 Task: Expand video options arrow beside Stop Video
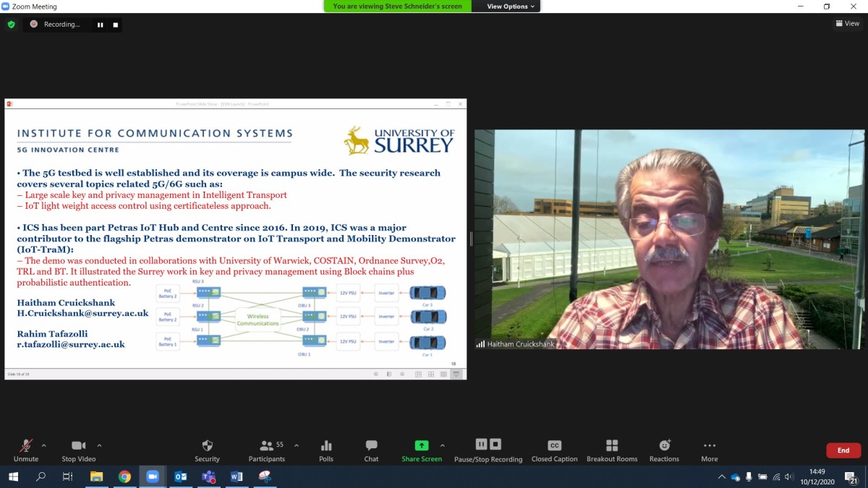pos(99,445)
